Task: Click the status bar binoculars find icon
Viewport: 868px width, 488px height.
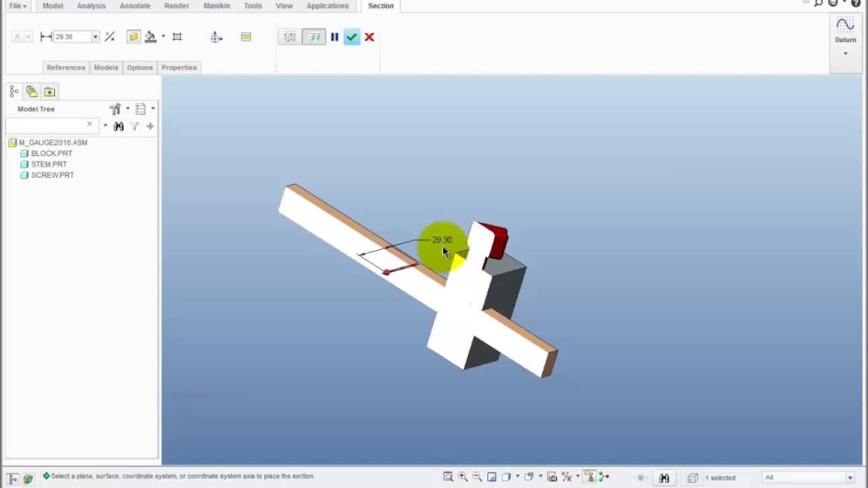Action: point(664,478)
